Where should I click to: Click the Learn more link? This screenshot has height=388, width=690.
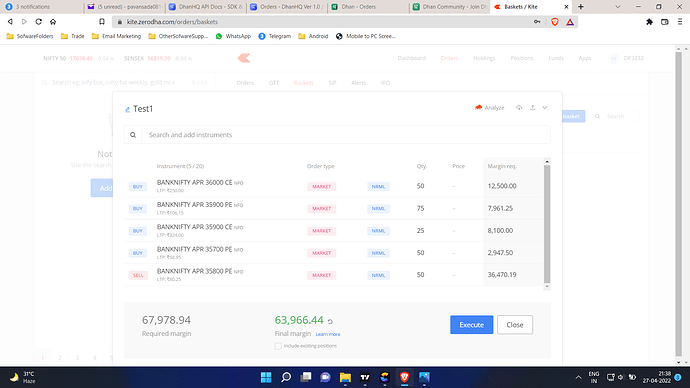coord(328,334)
